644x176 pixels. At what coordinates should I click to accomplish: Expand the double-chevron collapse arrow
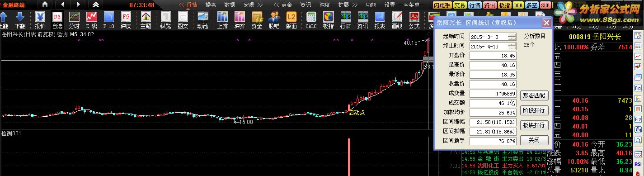(95, 5)
